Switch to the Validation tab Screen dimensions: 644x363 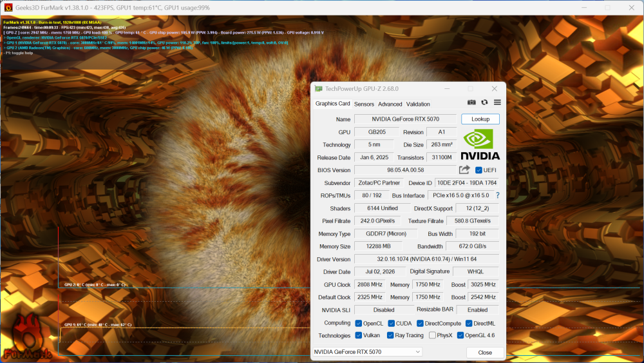(x=418, y=104)
